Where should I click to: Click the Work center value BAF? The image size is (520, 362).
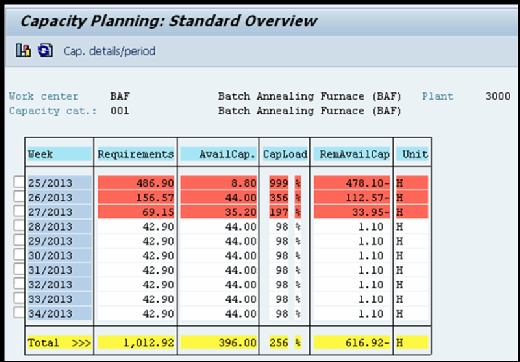[120, 96]
